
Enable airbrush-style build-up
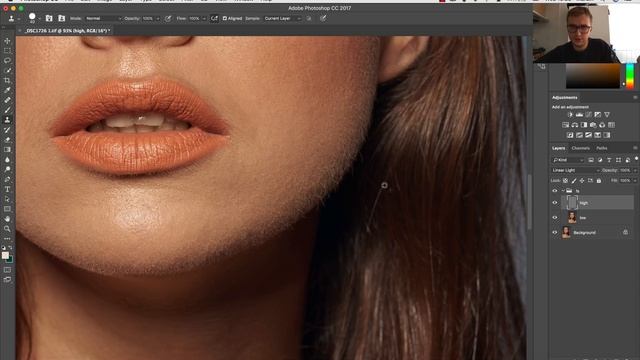214,18
